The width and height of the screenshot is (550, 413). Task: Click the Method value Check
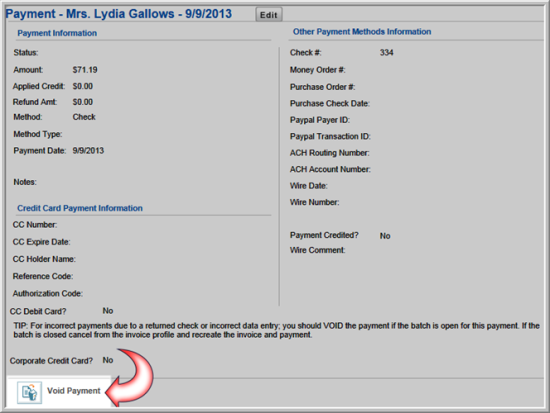84,117
